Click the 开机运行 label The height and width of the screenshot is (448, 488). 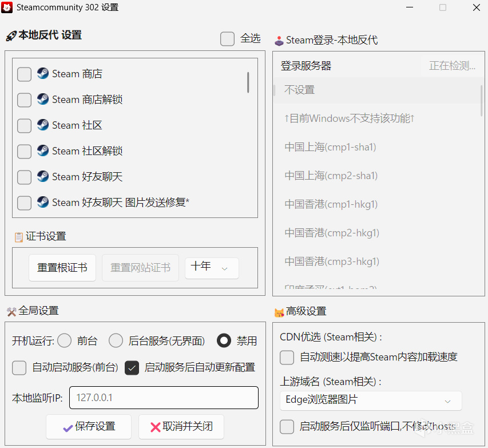tap(33, 341)
